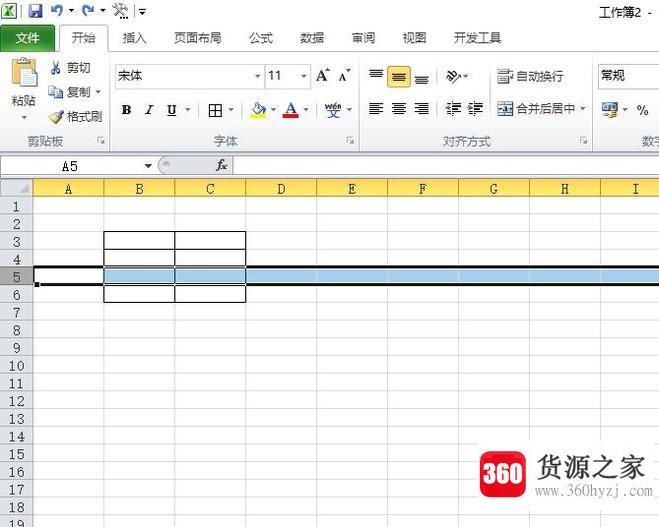
Task: Switch to the 开发工具 Developer tab
Action: click(477, 38)
